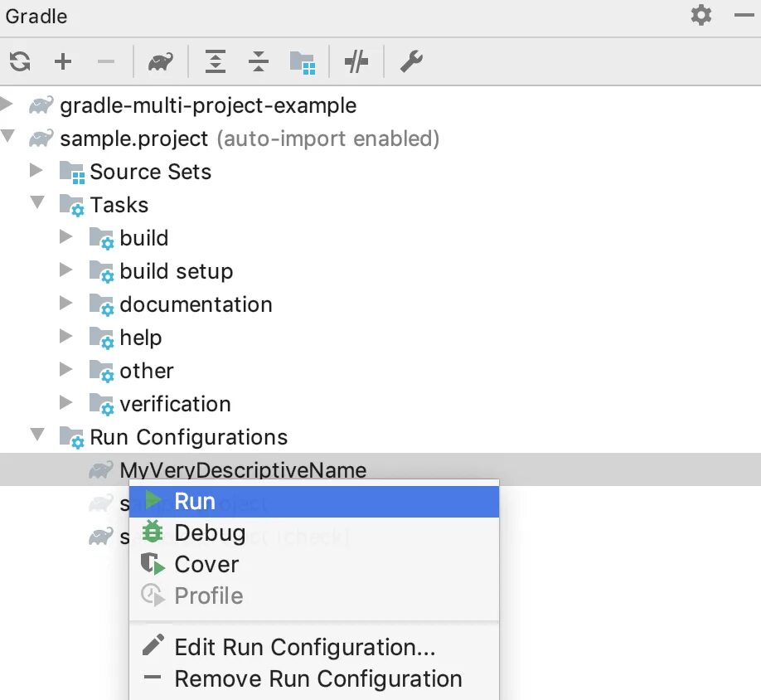Collapse the sample.project tree node

click(x=7, y=138)
